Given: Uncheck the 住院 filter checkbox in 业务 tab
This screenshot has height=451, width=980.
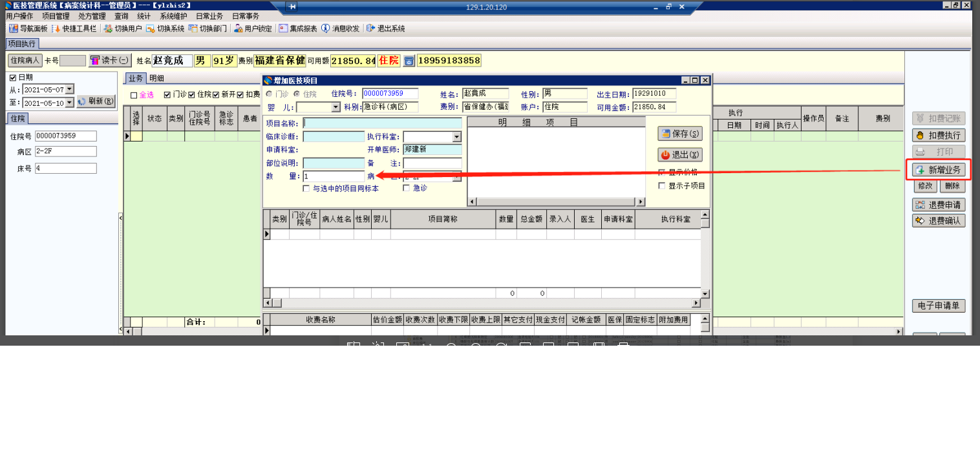Looking at the screenshot, I should click(191, 95).
